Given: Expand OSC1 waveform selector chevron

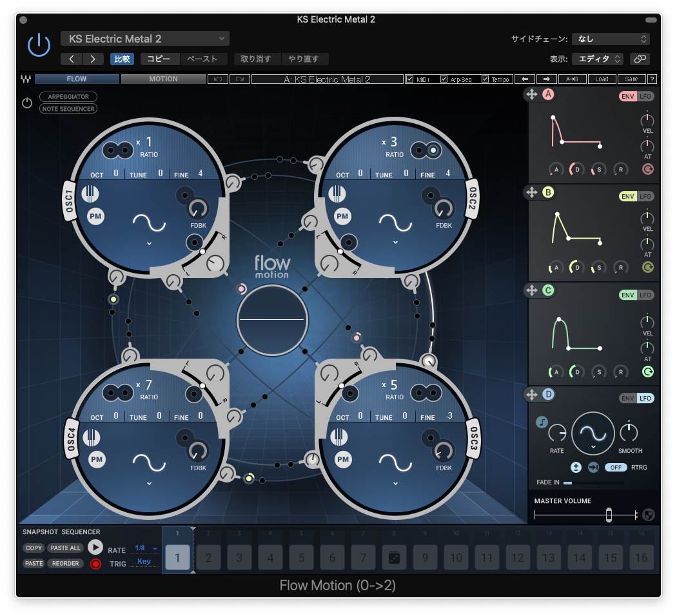Looking at the screenshot, I should coord(150,244).
